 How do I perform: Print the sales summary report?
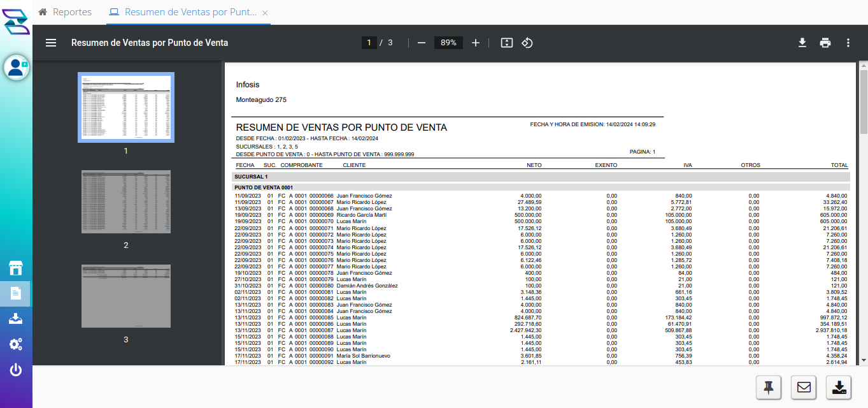[825, 43]
